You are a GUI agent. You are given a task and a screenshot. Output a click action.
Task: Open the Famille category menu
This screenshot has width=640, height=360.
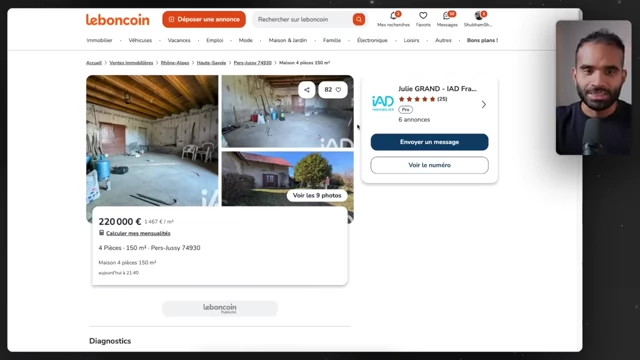point(332,40)
